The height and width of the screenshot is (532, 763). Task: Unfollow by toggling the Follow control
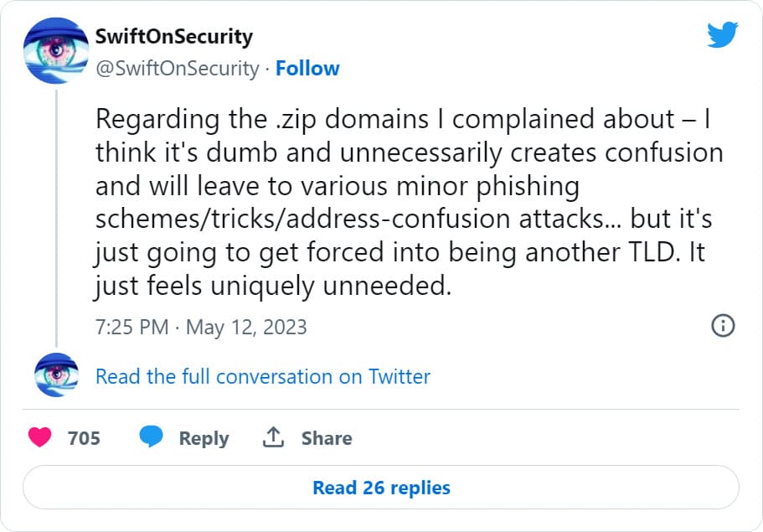click(x=308, y=69)
